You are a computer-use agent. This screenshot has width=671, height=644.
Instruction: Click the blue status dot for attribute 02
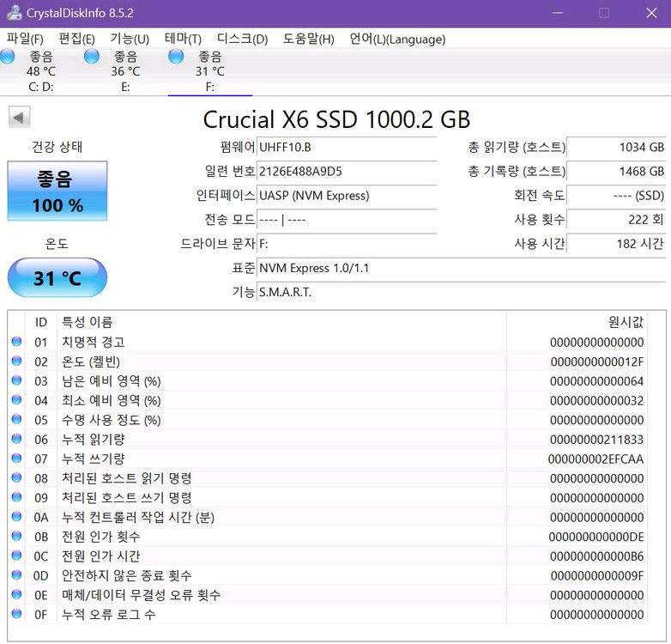(x=16, y=361)
